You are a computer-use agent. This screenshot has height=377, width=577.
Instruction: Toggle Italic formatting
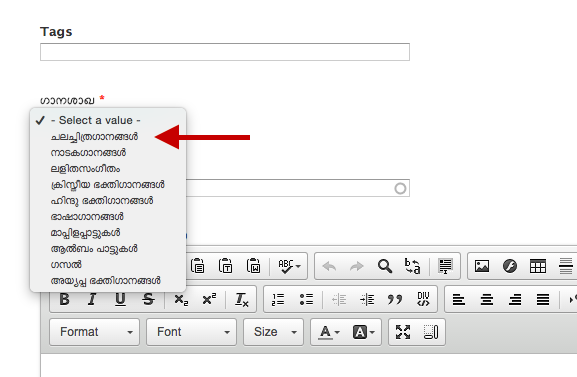(92, 299)
